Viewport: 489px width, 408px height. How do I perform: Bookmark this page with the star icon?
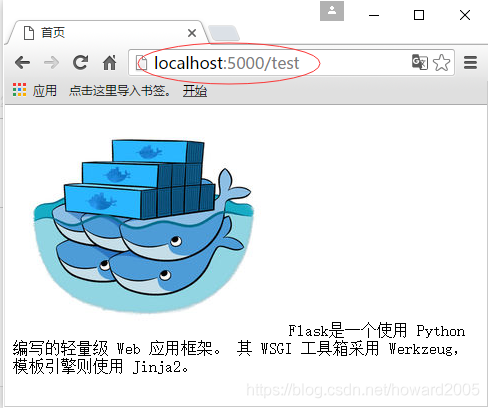point(441,63)
